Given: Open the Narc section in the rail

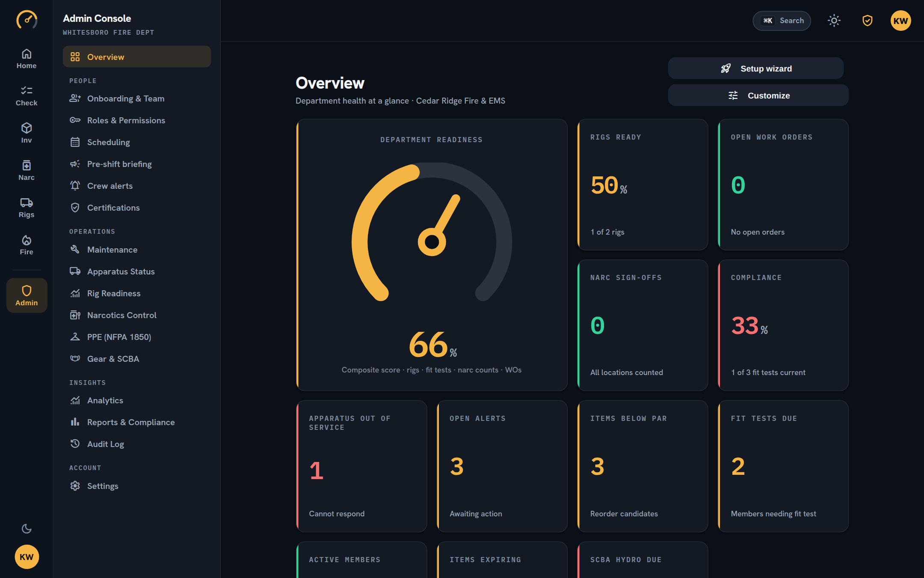Looking at the screenshot, I should point(27,170).
